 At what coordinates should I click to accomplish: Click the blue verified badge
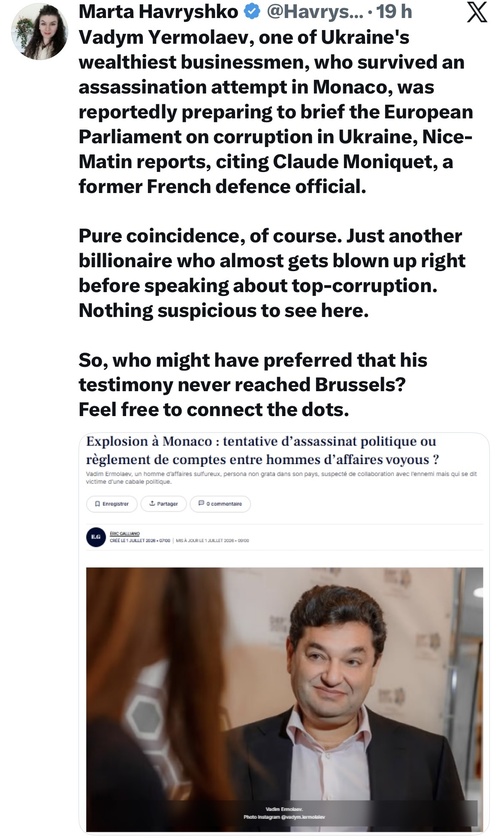[x=252, y=11]
